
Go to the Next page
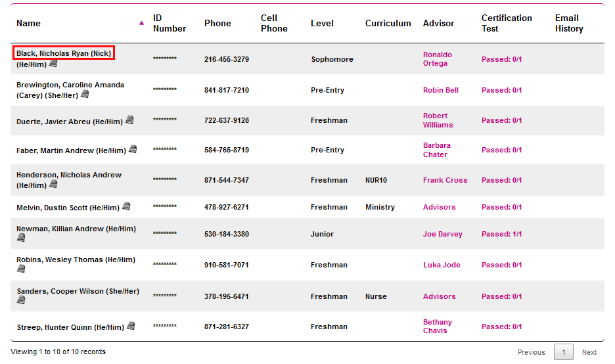589,352
